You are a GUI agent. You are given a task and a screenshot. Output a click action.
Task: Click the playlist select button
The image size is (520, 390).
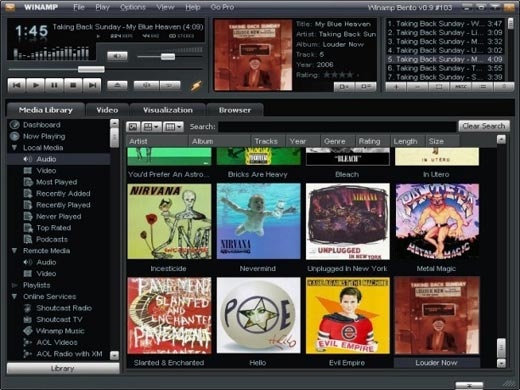(439, 87)
